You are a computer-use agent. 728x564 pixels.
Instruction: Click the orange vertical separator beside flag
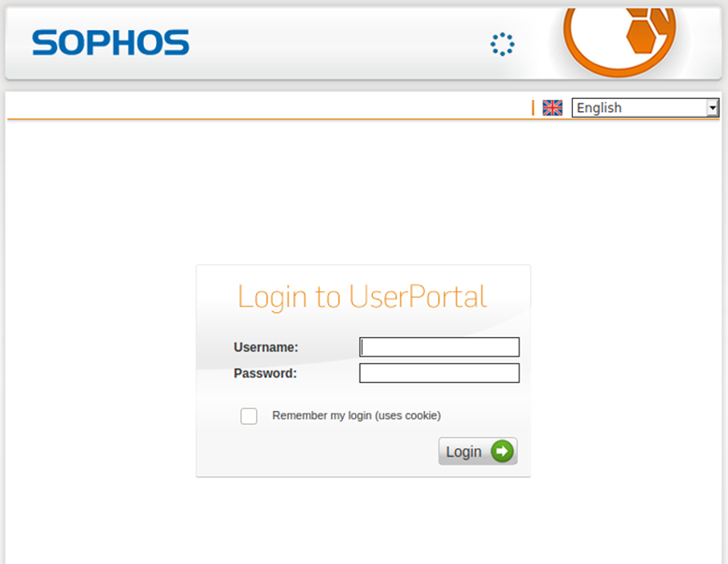tap(533, 107)
